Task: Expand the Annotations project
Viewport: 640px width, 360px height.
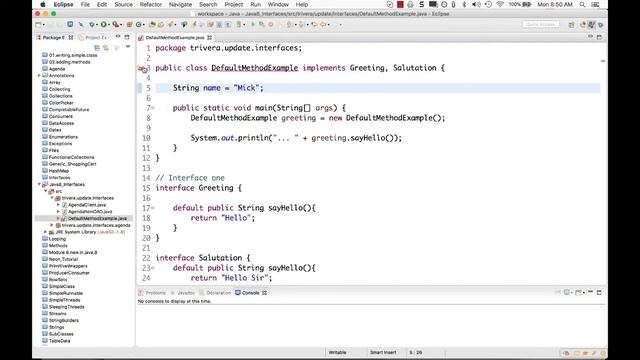Action: coord(39,76)
